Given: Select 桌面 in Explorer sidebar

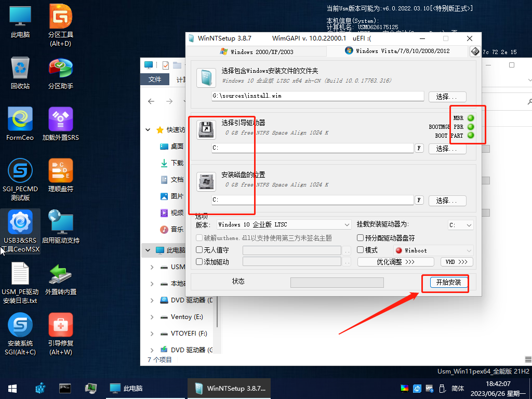Looking at the screenshot, I should tap(171, 146).
